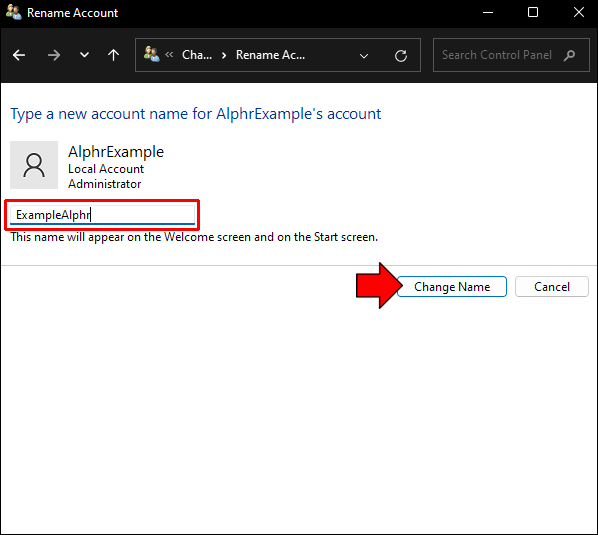Click the Cancel button
The width and height of the screenshot is (598, 535).
tap(552, 286)
